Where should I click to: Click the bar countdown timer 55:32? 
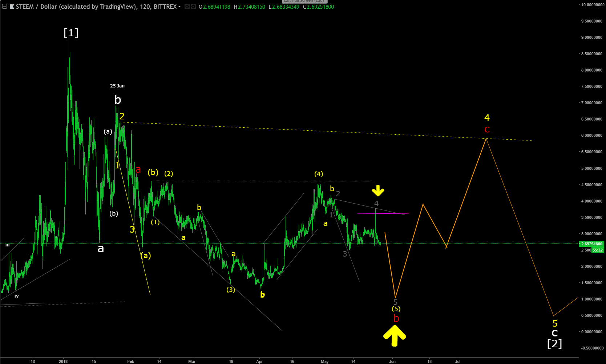[x=598, y=250]
